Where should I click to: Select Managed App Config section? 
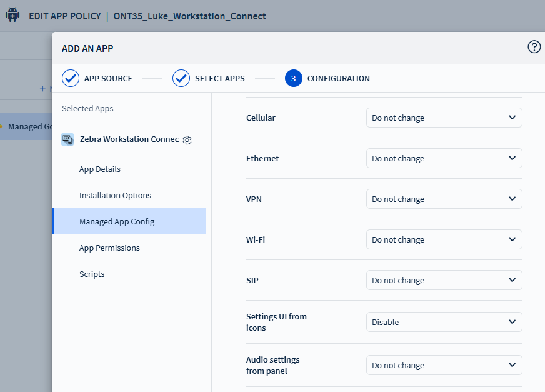(129, 221)
